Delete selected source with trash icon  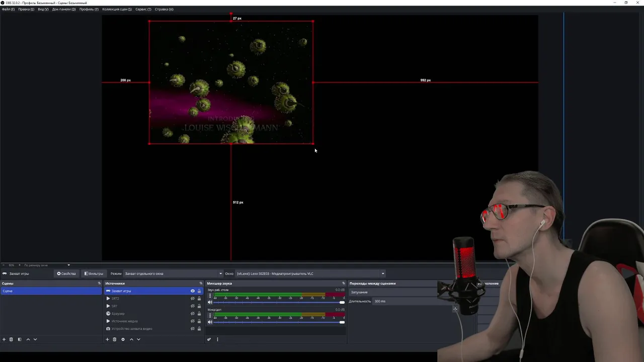[114, 339]
